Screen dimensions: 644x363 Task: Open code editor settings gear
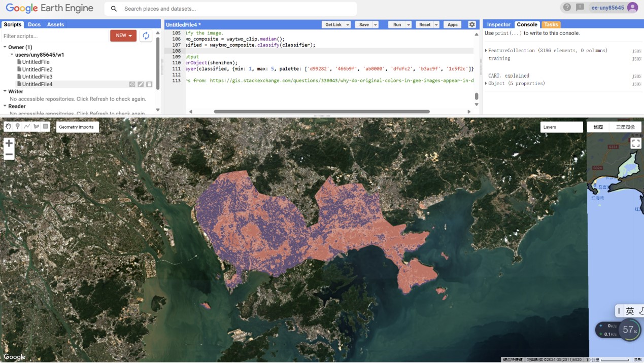pyautogui.click(x=472, y=24)
